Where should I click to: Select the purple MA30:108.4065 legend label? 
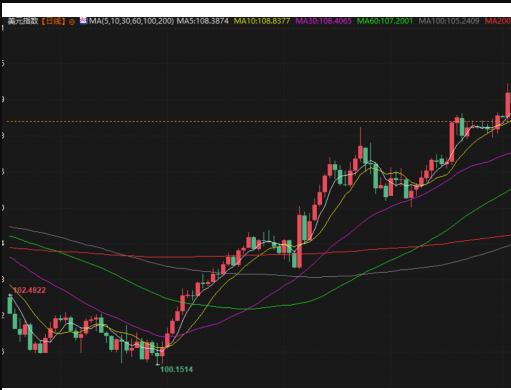tap(323, 21)
